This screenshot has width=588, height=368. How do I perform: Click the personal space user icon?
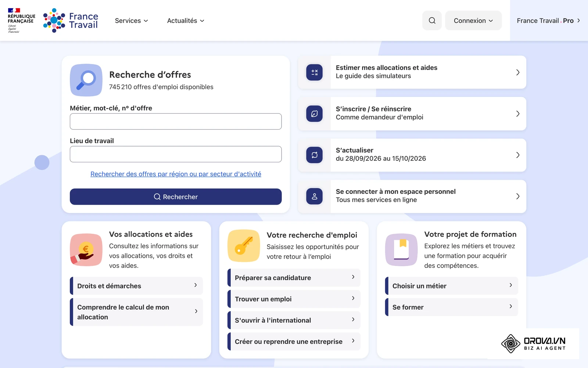[315, 197]
